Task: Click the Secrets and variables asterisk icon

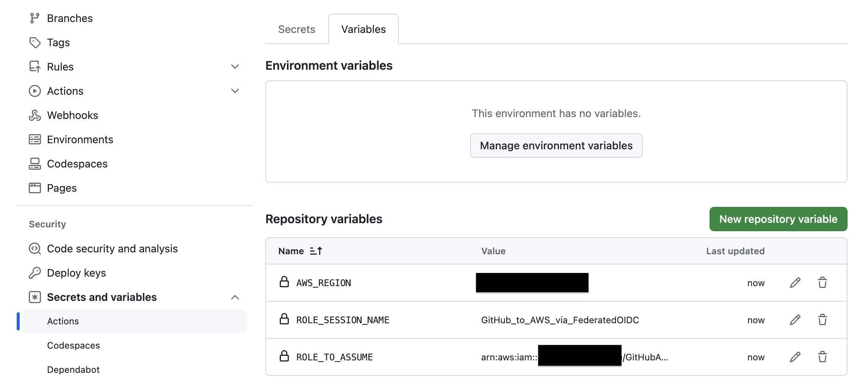Action: (x=35, y=297)
